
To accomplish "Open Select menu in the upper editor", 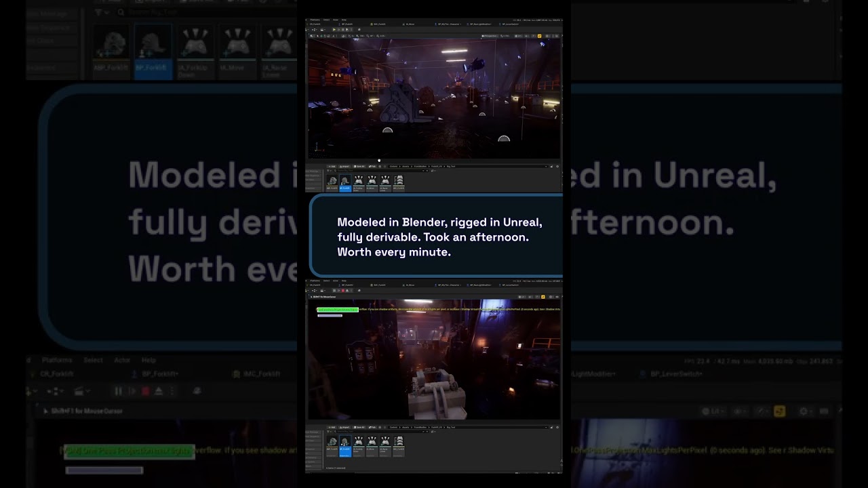I will [x=326, y=20].
